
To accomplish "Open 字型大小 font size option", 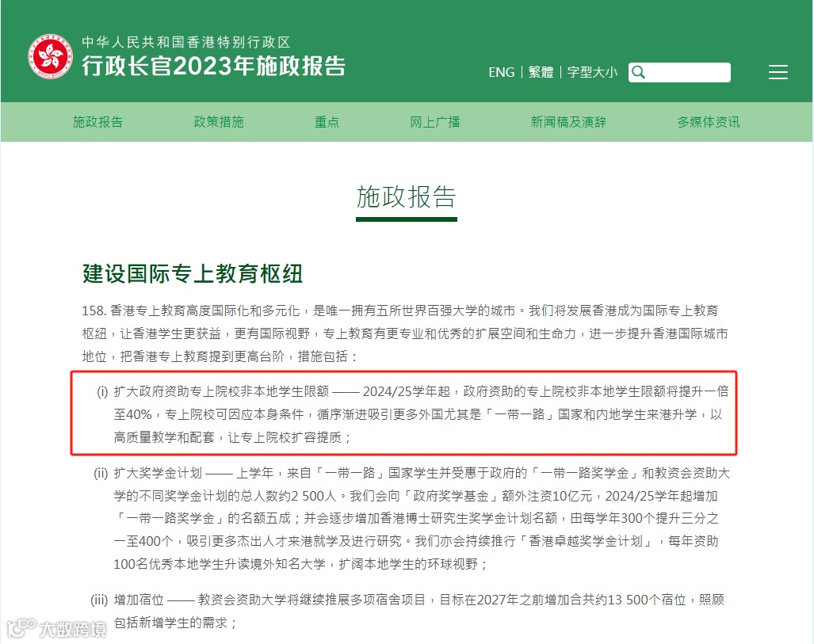I will tap(592, 72).
